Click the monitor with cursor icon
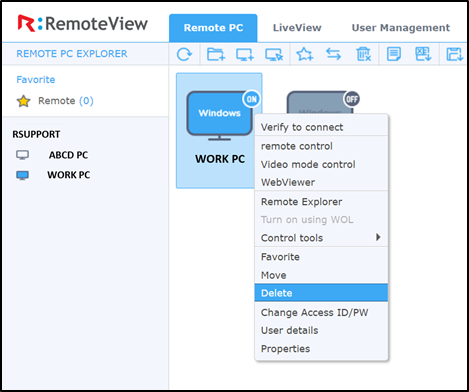Viewport: 469px width, 392px height. [x=274, y=54]
